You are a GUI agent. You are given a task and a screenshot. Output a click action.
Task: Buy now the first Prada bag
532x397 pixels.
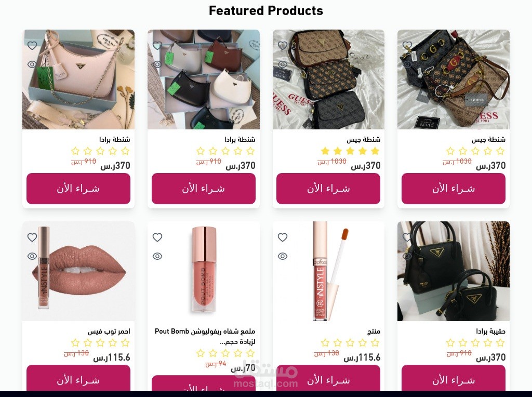click(78, 189)
